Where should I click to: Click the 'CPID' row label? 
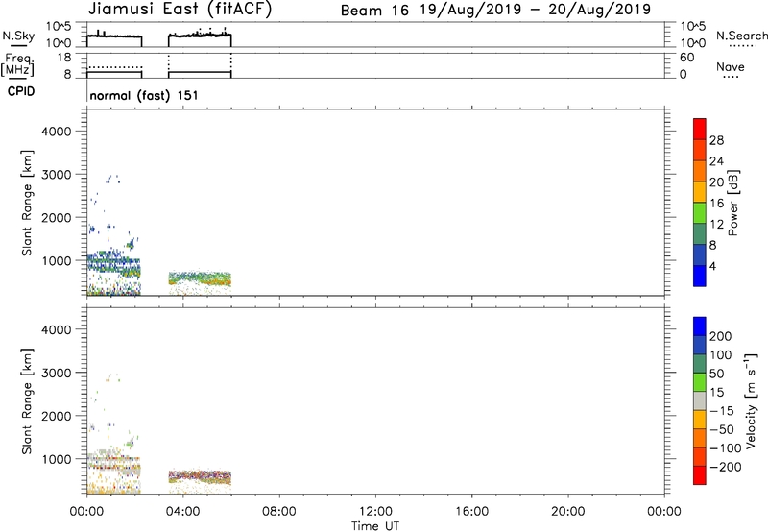point(21,91)
